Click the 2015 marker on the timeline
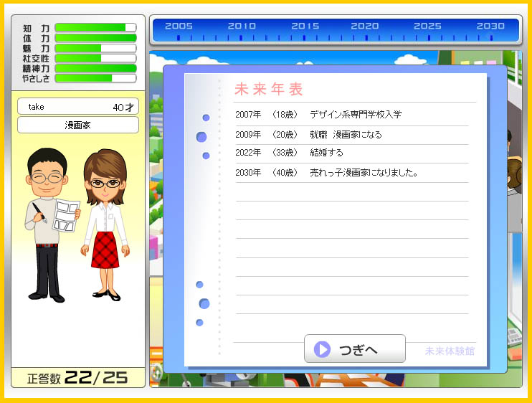Screen dimensions: 532x403 (x=305, y=27)
